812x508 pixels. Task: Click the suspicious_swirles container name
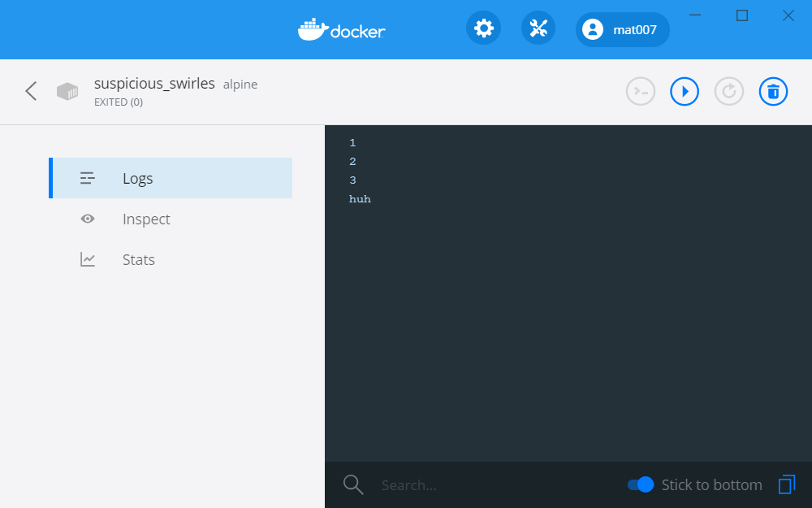[154, 84]
